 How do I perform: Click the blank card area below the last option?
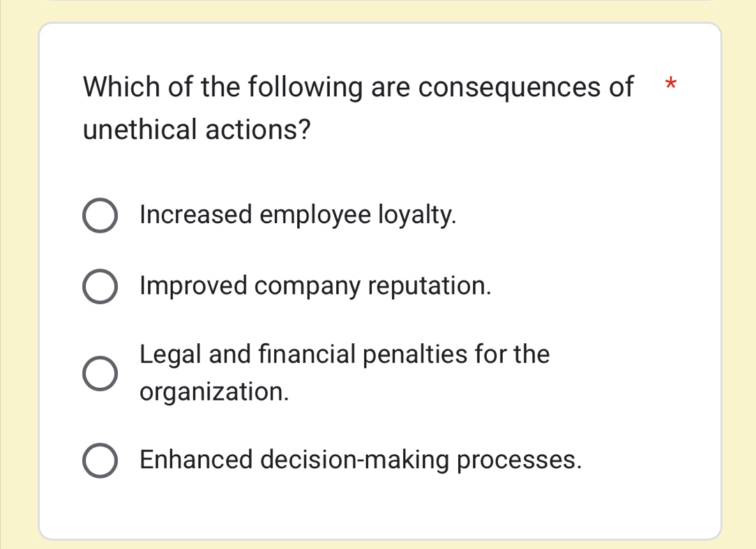[379, 509]
